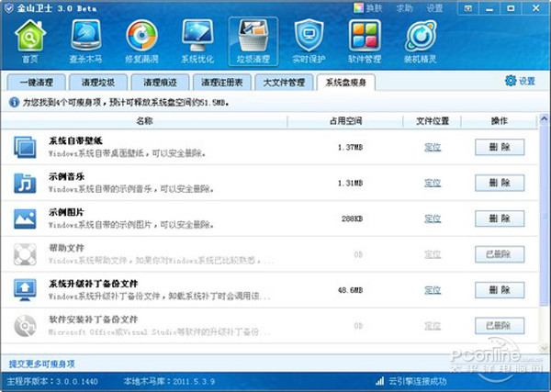
Task: Delete 系统自带壁纸 with 删除 button
Action: [x=500, y=147]
